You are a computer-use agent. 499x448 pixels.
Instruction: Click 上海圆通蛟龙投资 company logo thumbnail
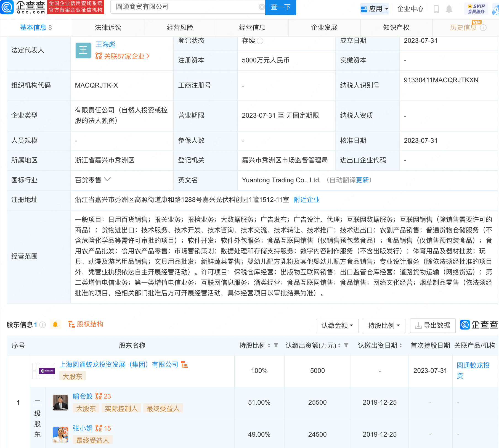click(x=47, y=371)
